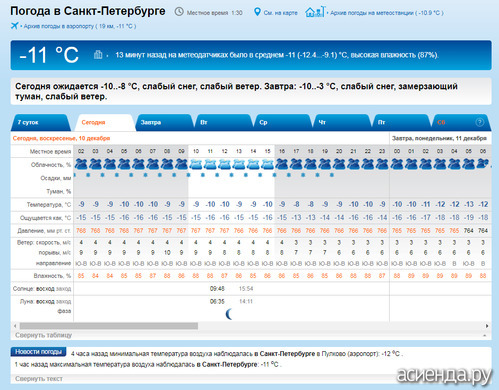Viewport: 499px width, 390px height.
Task: Click the big -11 °C current temperature
Action: (49, 55)
